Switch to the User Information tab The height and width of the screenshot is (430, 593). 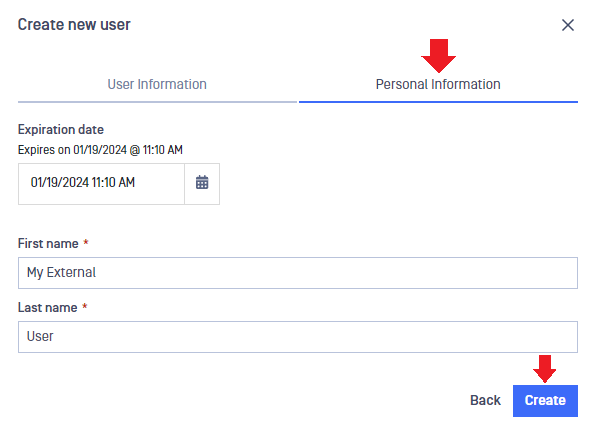(157, 84)
